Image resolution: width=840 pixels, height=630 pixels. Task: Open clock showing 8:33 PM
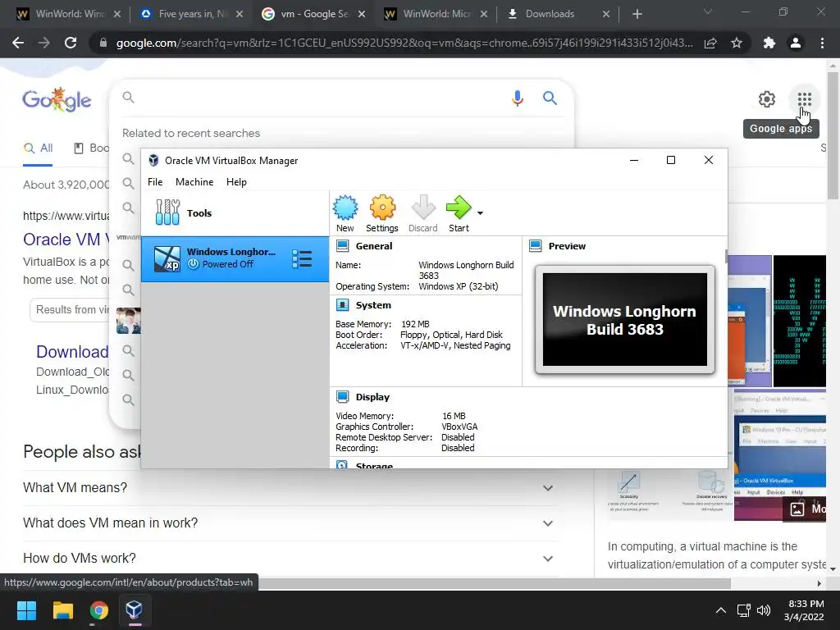pyautogui.click(x=804, y=610)
